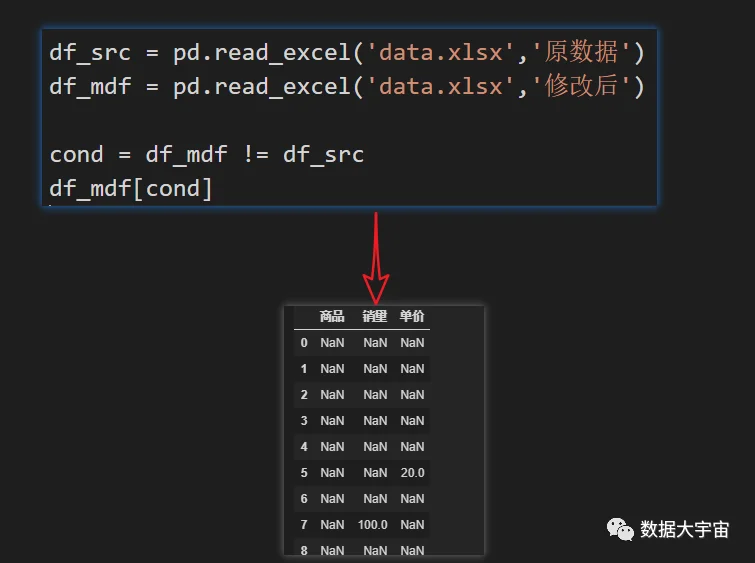Click the 单价 NaN cell in row 2
The image size is (755, 563).
412,395
